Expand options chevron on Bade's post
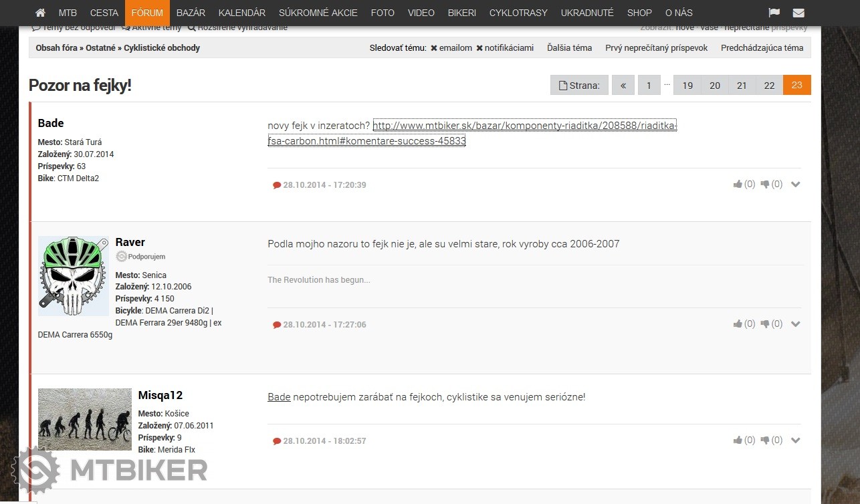860x504 pixels. click(795, 184)
